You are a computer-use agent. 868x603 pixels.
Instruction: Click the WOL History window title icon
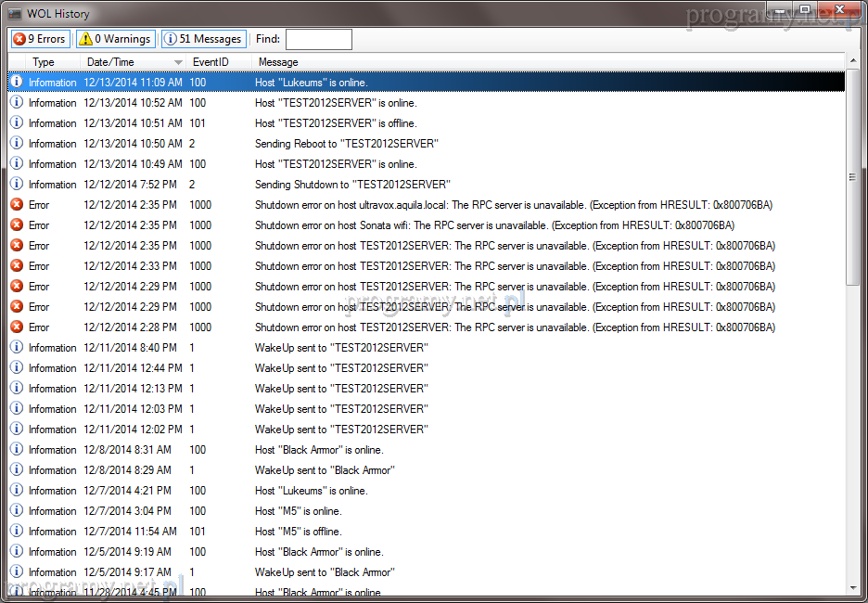point(14,14)
